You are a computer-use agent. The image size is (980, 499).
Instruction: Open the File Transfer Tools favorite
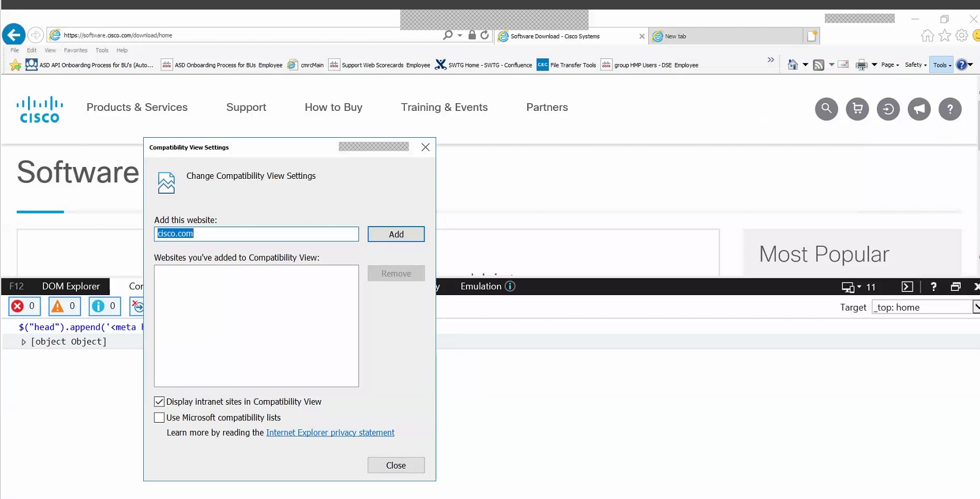click(567, 65)
